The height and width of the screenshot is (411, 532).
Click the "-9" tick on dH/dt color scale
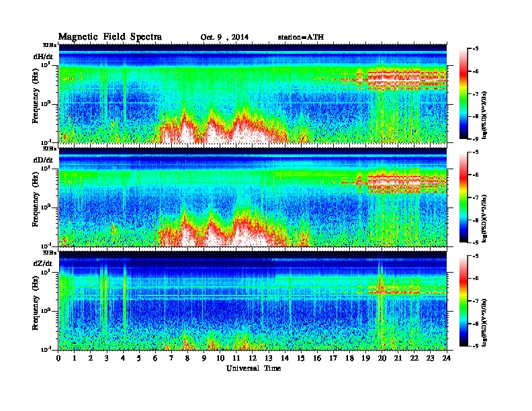[x=476, y=139]
